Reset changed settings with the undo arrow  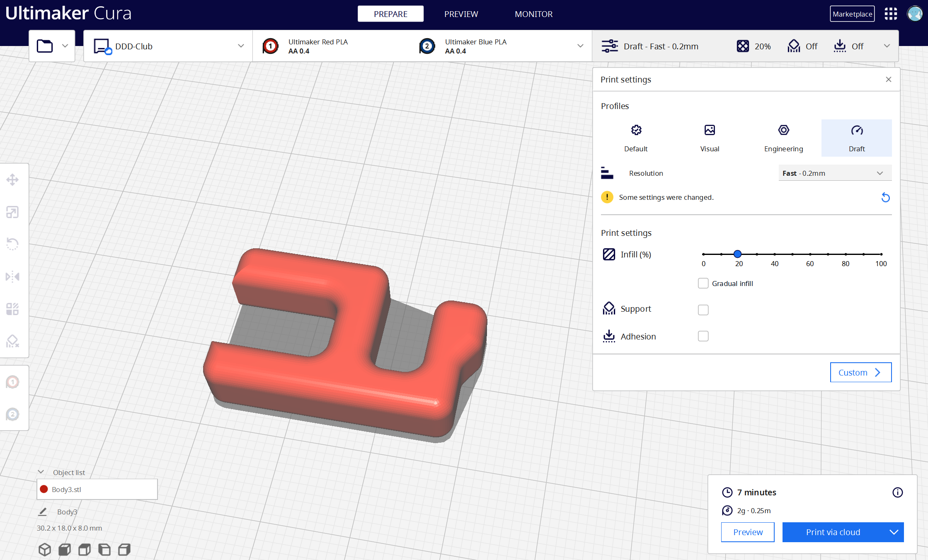[x=885, y=197]
